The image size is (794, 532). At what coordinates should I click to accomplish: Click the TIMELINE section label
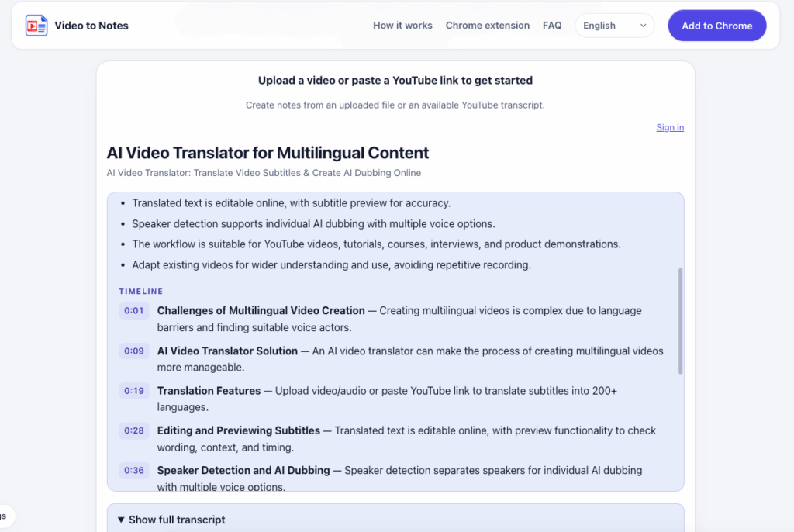tap(141, 292)
